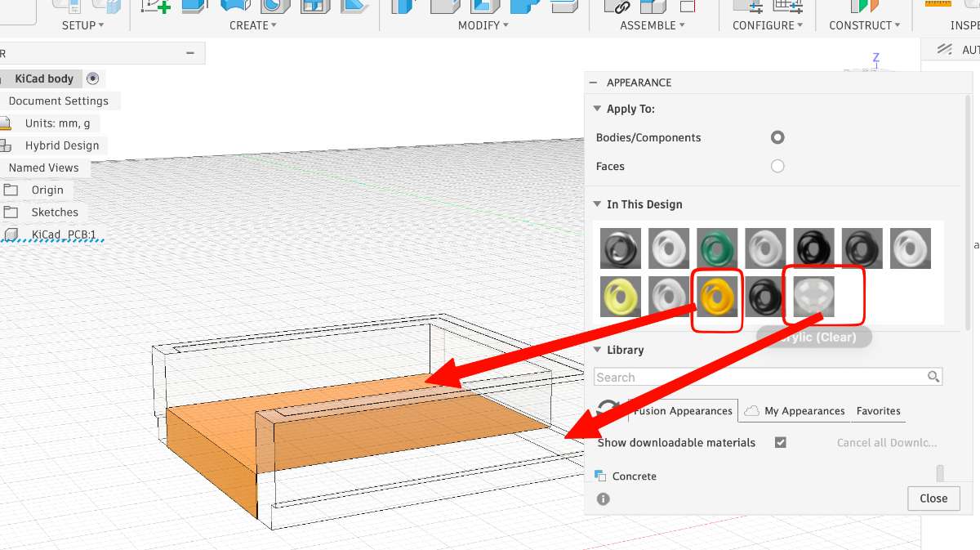This screenshot has height=550, width=980.
Task: Open the CREATE dropdown menu
Action: [x=252, y=25]
